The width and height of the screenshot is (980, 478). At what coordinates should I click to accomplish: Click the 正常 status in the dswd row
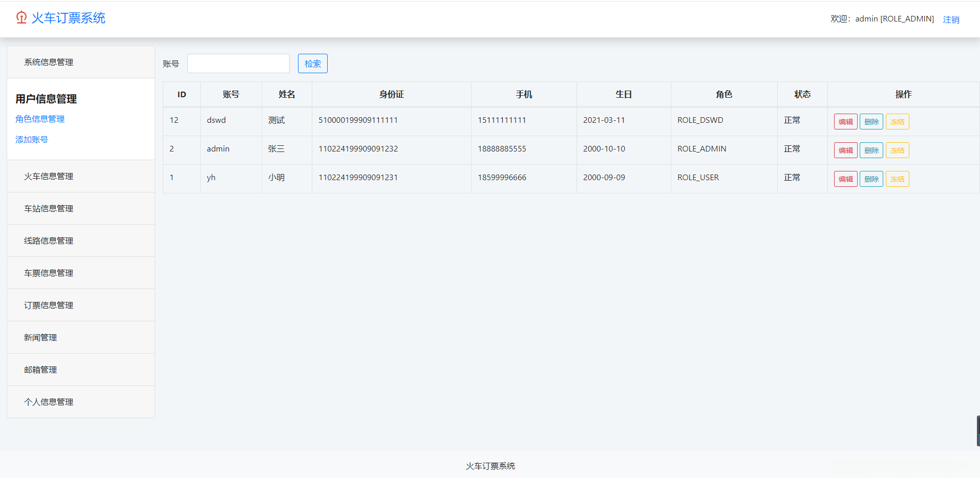(x=792, y=120)
